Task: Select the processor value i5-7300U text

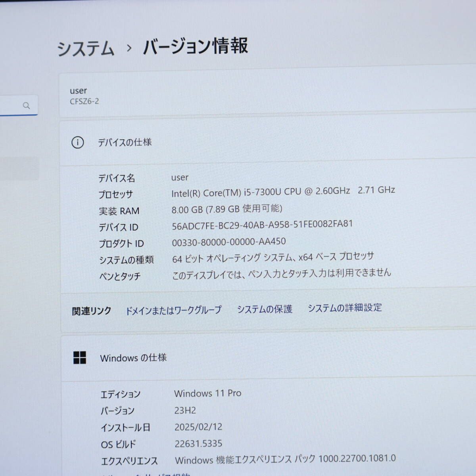Action: pyautogui.click(x=283, y=191)
